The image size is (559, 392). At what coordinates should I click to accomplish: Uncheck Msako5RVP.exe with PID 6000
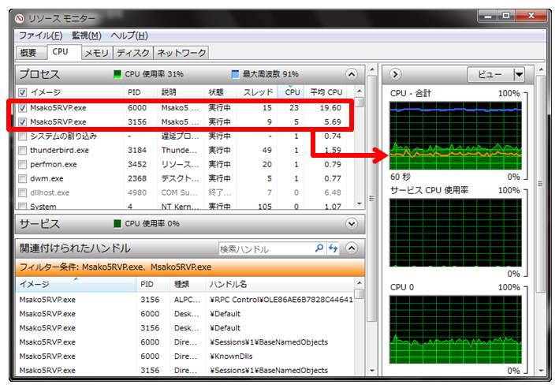[x=22, y=107]
